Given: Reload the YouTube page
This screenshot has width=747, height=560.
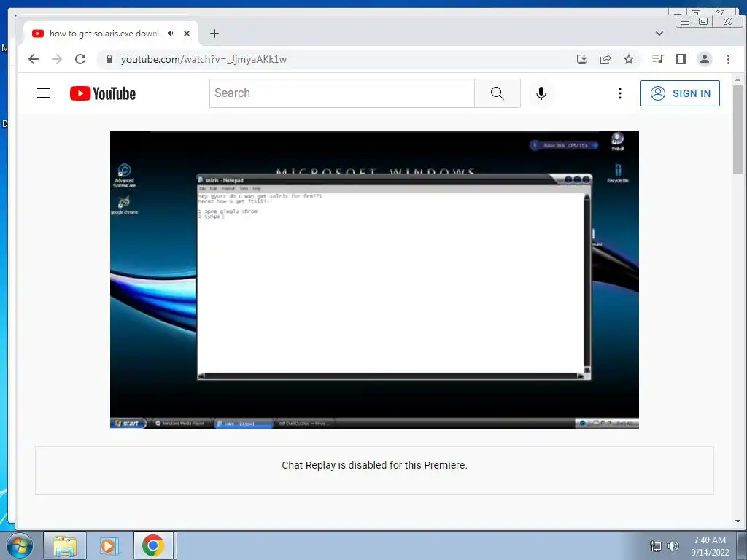Looking at the screenshot, I should (x=80, y=59).
